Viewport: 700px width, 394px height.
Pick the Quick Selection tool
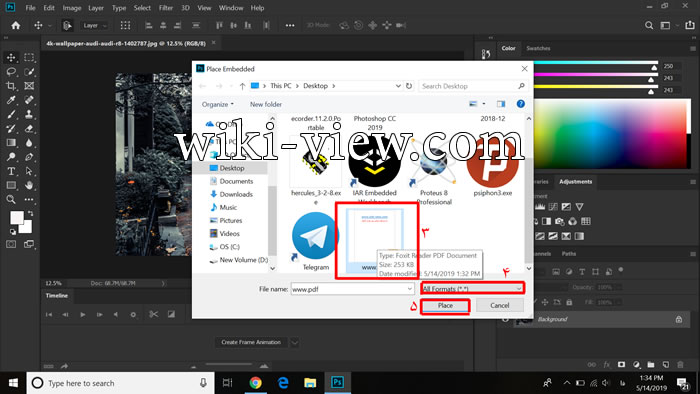(29, 72)
